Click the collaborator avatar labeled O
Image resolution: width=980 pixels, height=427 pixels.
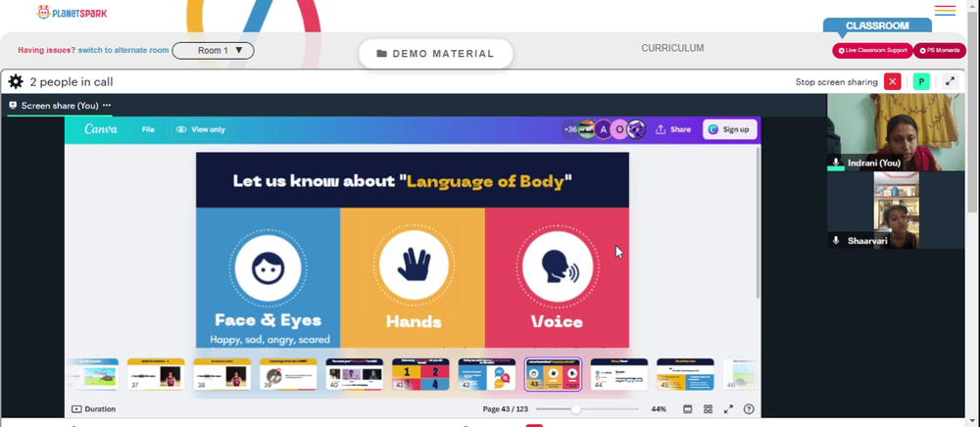(619, 129)
